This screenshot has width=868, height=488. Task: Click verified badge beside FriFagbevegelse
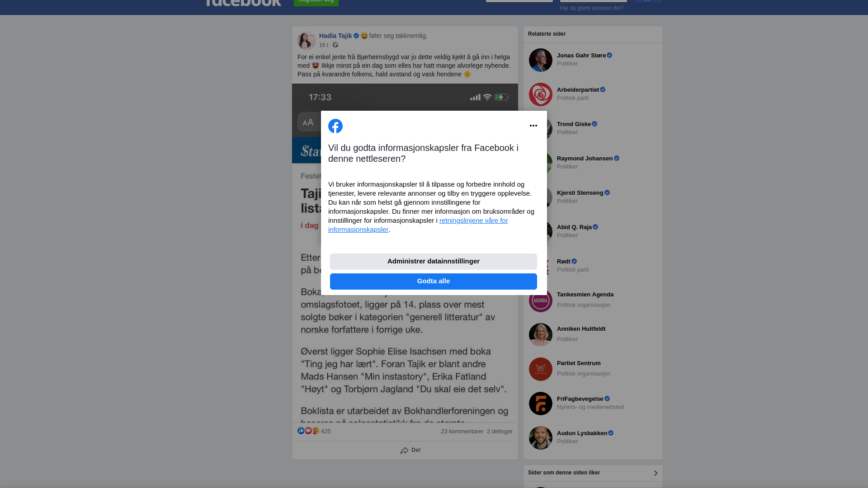coord(607,399)
